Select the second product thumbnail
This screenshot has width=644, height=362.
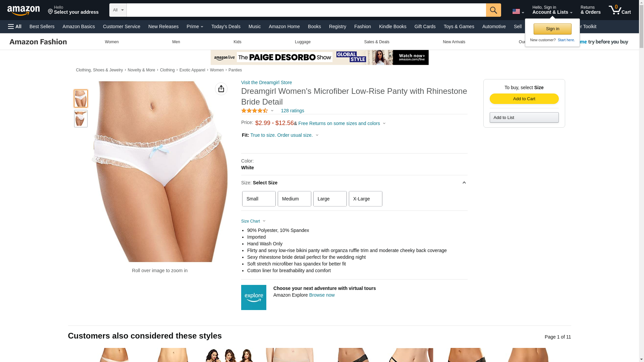(81, 119)
